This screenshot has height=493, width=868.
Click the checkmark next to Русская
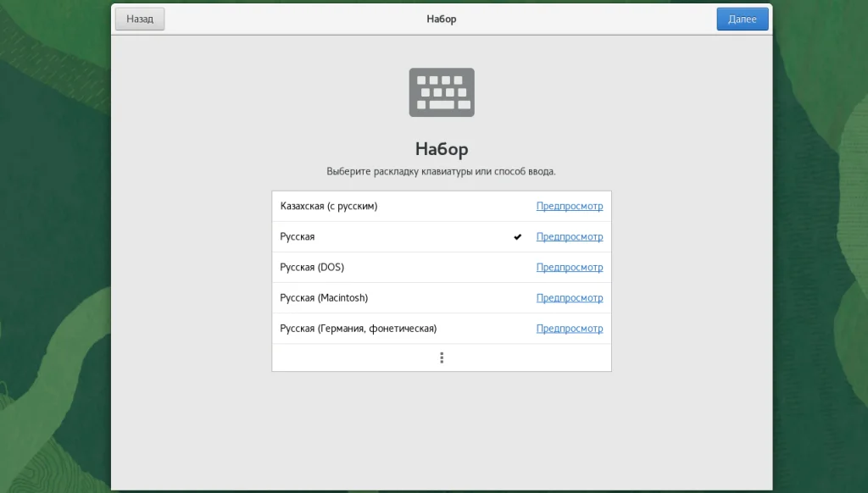pyautogui.click(x=517, y=237)
